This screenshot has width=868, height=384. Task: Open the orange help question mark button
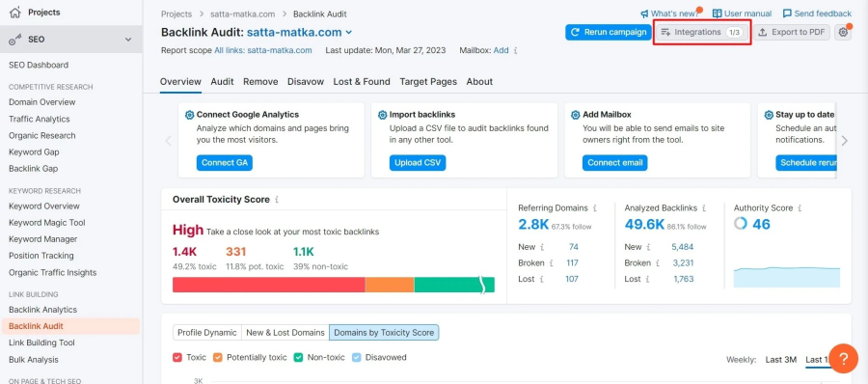pos(843,359)
